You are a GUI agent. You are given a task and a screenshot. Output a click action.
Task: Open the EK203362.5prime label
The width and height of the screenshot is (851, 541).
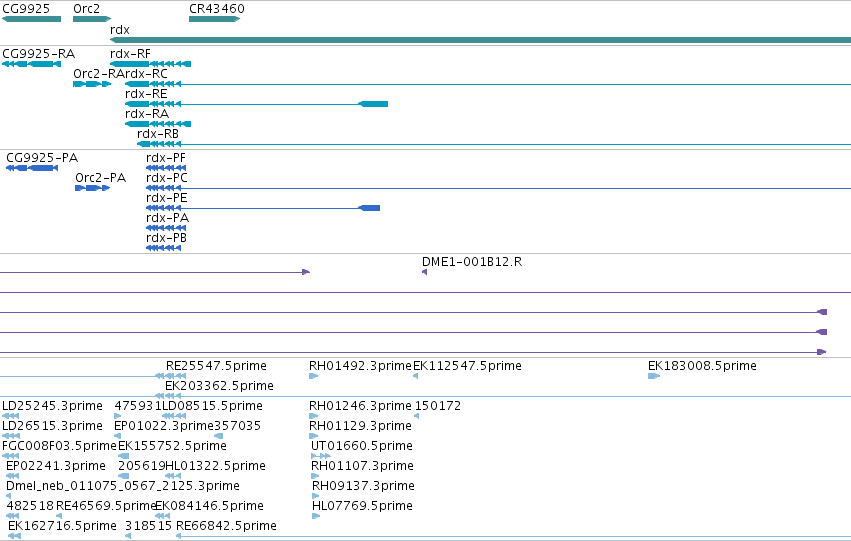point(219,386)
